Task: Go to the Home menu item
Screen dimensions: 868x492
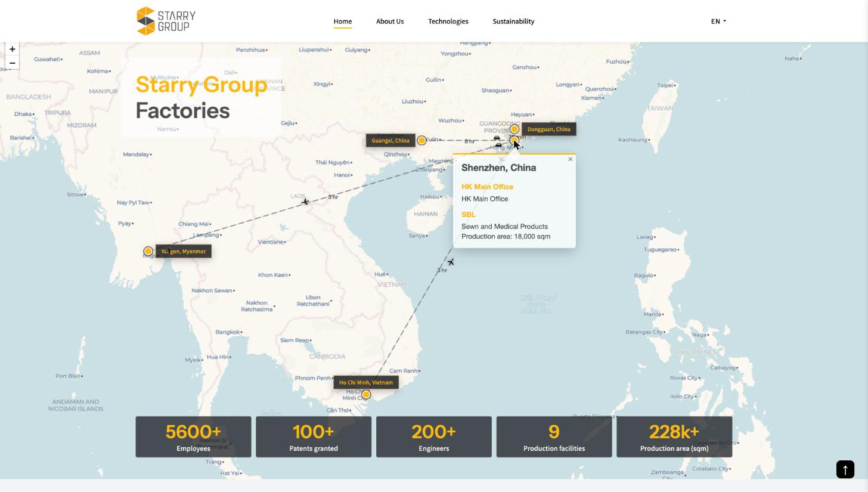Action: [343, 21]
